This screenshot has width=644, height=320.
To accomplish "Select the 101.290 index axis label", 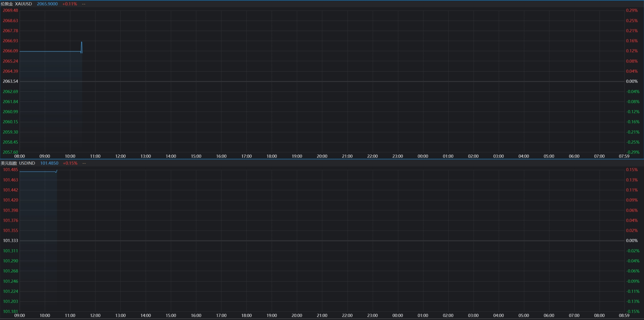I will point(10,261).
